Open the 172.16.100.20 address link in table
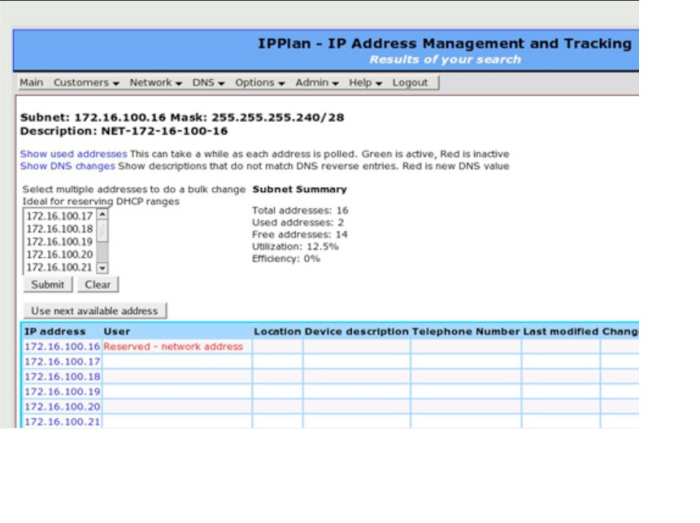Screen dimensions: 700x523 (62, 407)
